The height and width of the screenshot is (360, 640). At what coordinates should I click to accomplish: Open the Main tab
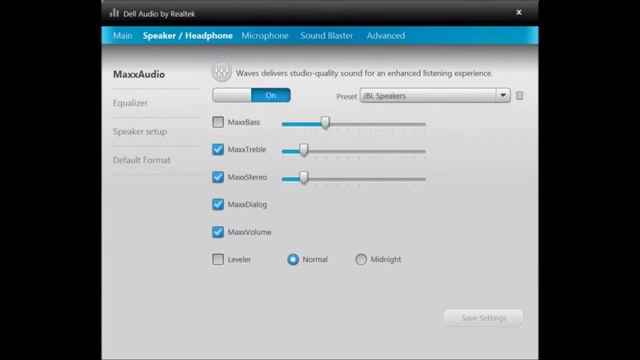click(x=122, y=36)
